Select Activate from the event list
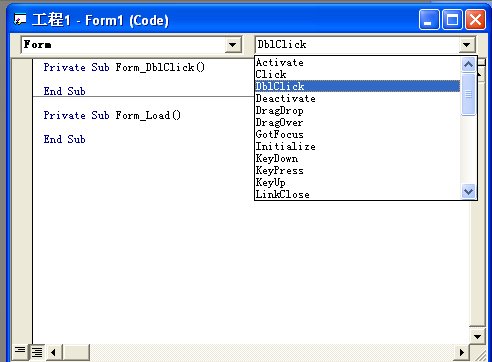Image resolution: width=492 pixels, height=362 pixels. (357, 62)
